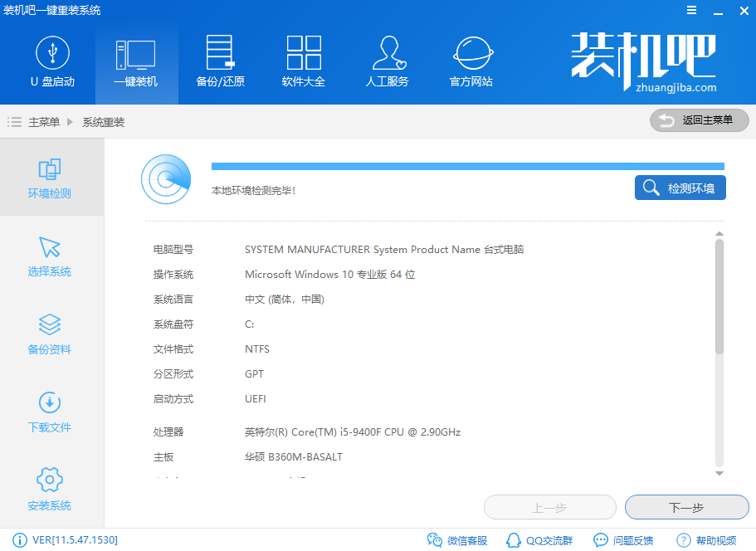Browse the 软件大全 software collection
The image size is (756, 551).
[x=303, y=62]
